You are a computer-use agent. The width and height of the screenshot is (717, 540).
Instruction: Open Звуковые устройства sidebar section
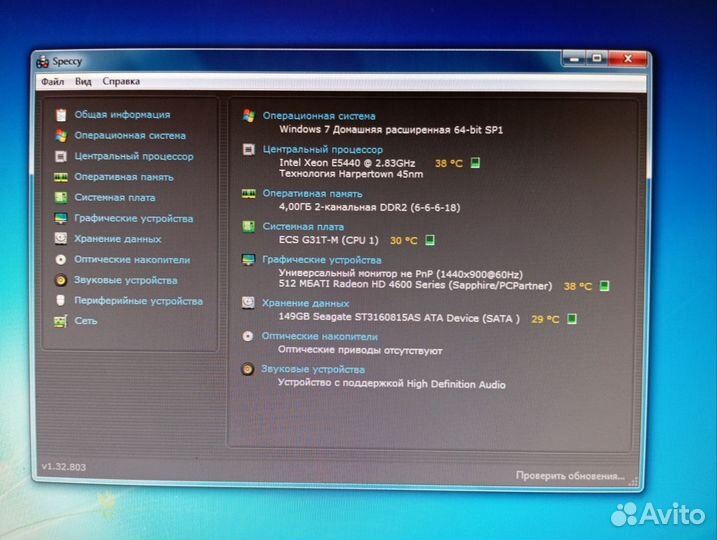click(x=126, y=280)
